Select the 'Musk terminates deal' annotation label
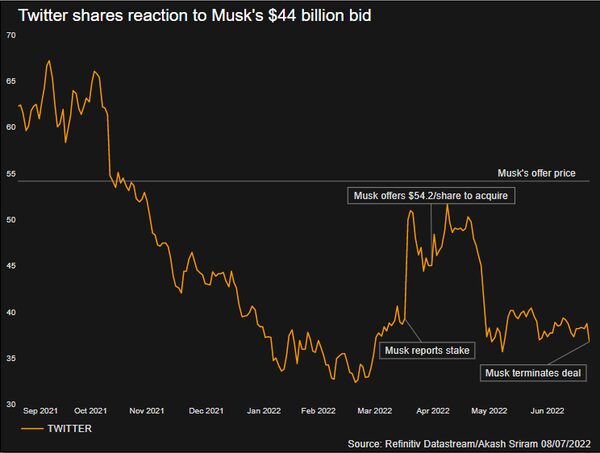 533,373
